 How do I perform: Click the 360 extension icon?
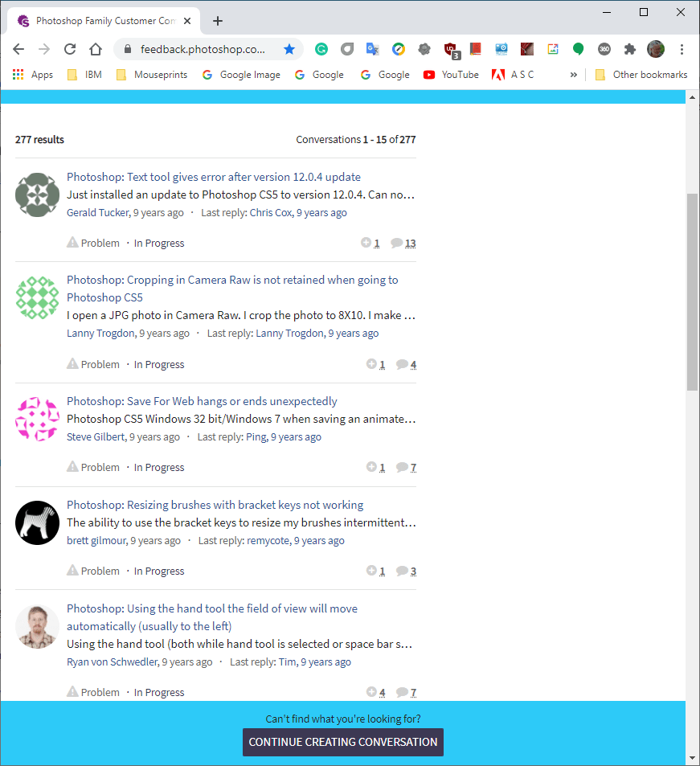pyautogui.click(x=604, y=49)
